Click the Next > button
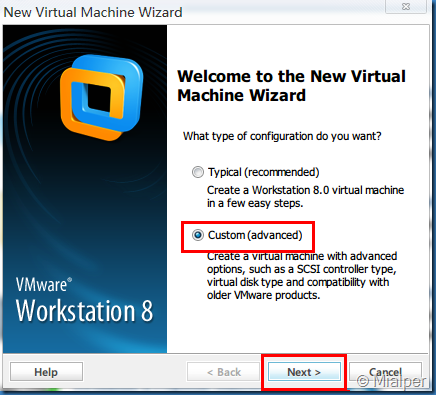Viewport: 436px width, 395px height. tap(304, 372)
